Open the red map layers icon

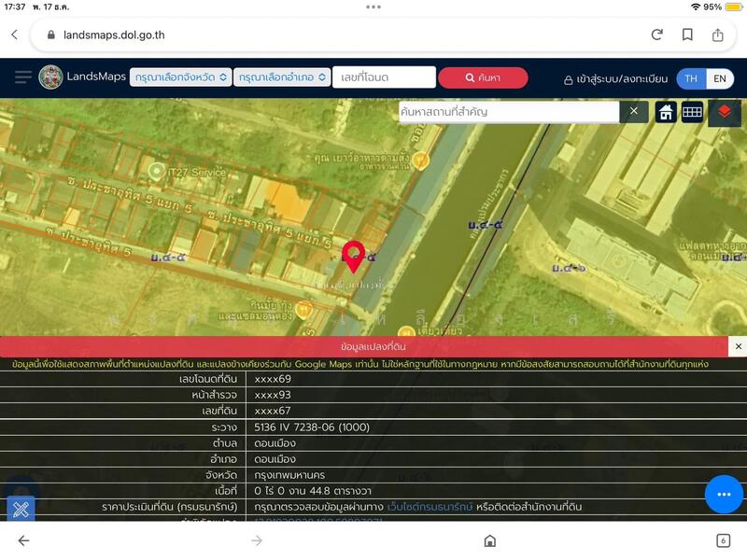click(725, 112)
